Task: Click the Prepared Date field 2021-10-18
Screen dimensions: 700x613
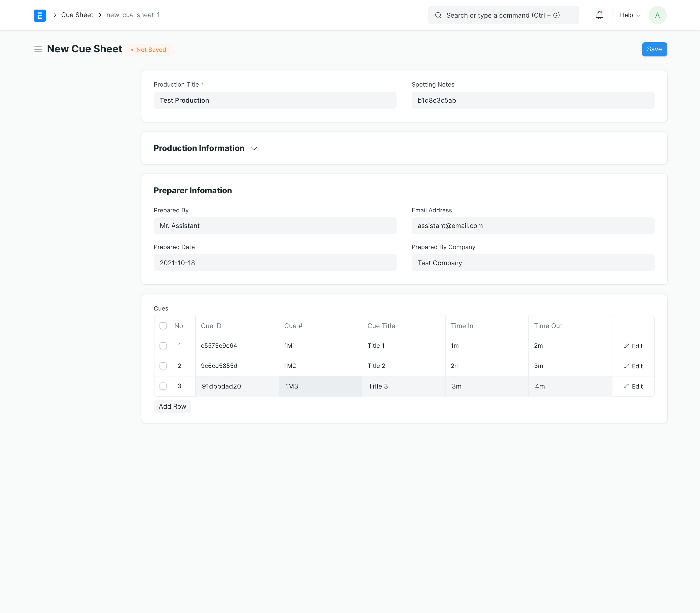Action: (275, 263)
